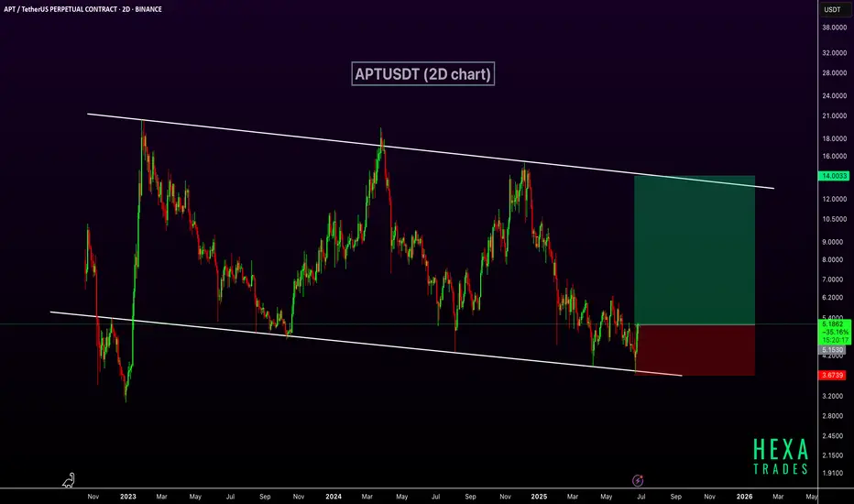Click the 9.0000 price axis label
Screen dimensions: 854x504
pos(835,243)
